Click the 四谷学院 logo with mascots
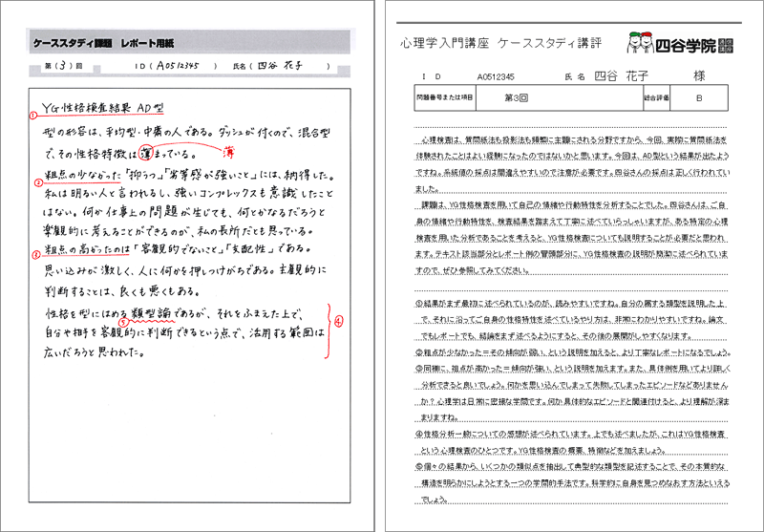 tap(680, 43)
